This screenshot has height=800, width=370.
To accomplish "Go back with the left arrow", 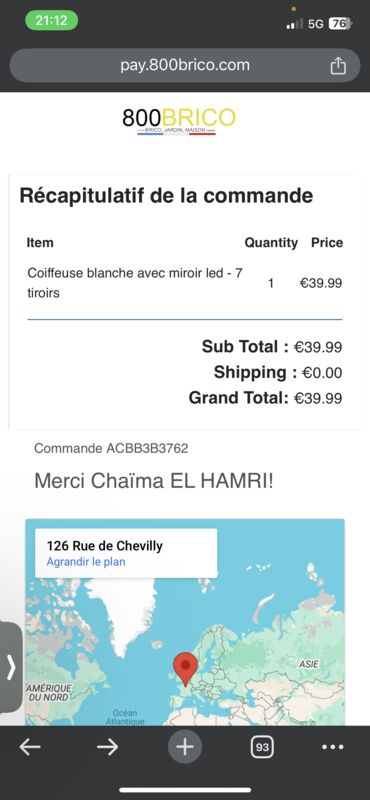I will (x=30, y=747).
